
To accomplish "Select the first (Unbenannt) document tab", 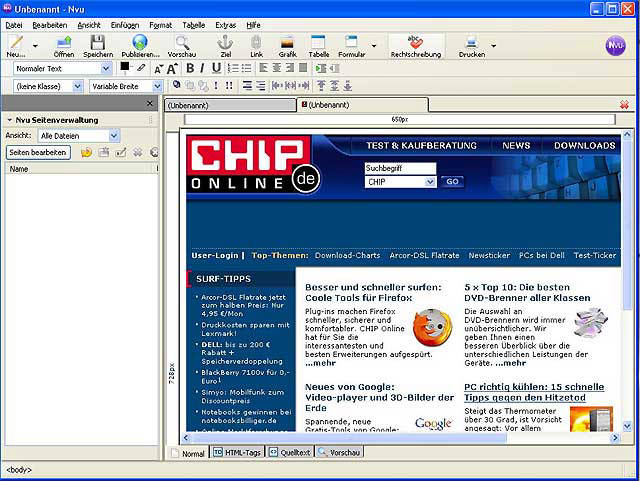I will (x=230, y=105).
